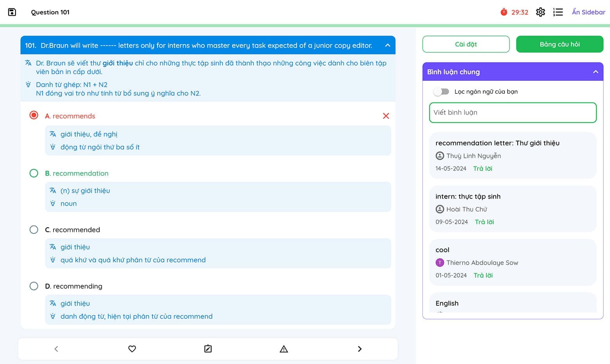Image resolution: width=610 pixels, height=364 pixels.
Task: Collapse the Bình luận chung panel
Action: (596, 72)
